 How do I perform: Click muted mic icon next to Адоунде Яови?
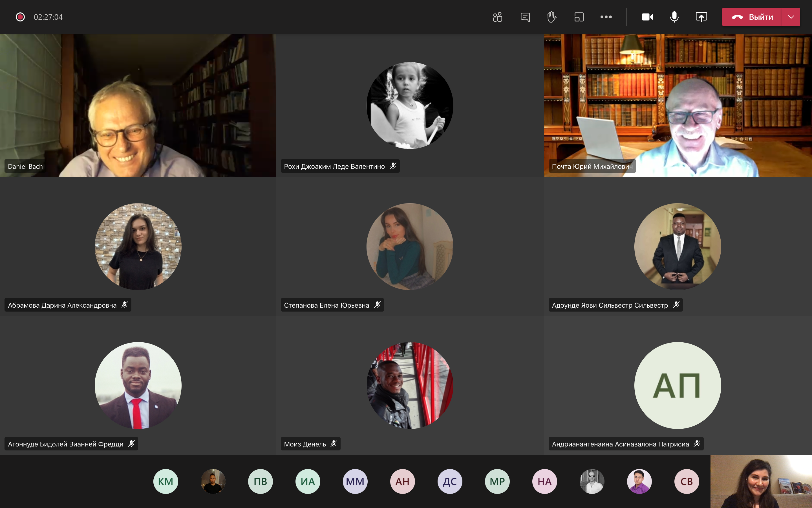(676, 305)
